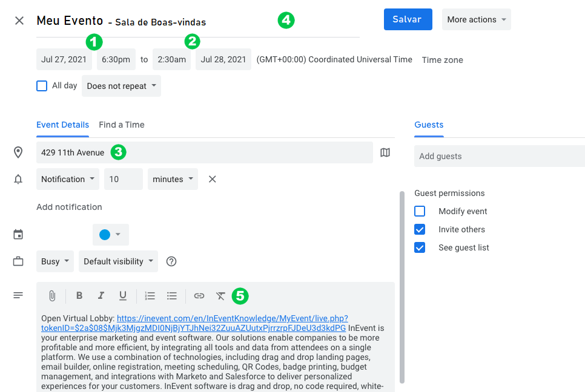
Task: Click Add notification
Action: (69, 207)
